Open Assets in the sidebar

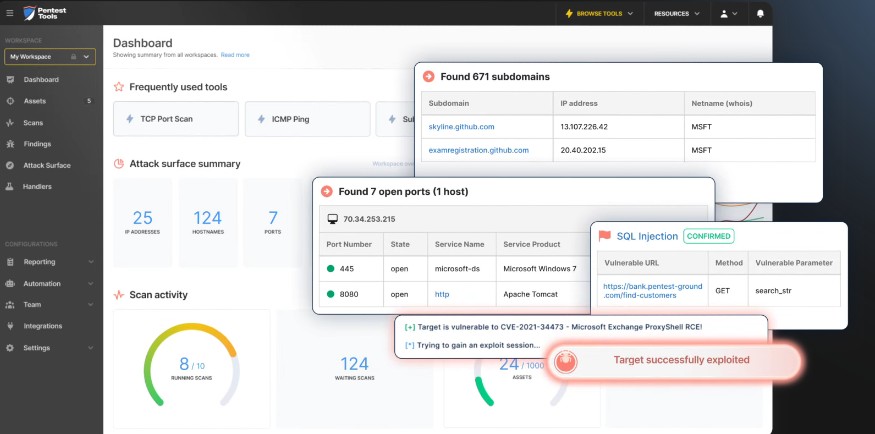pos(35,101)
